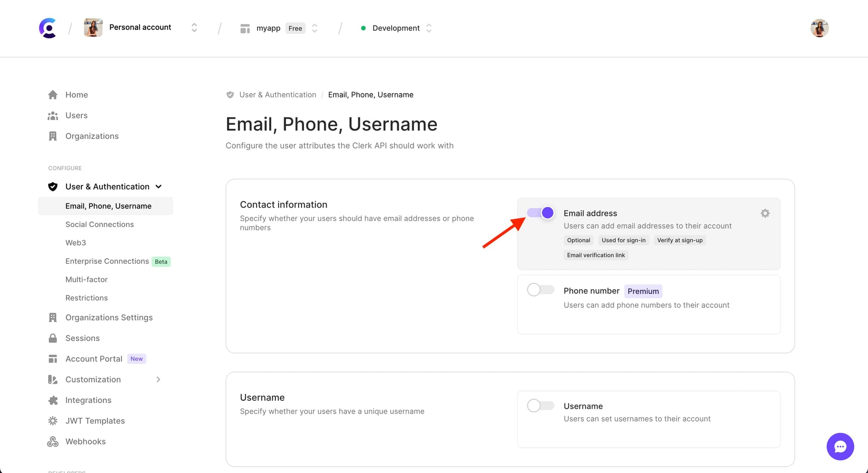Click the Beta badge
Viewport: 868px width, 473px height.
click(161, 262)
